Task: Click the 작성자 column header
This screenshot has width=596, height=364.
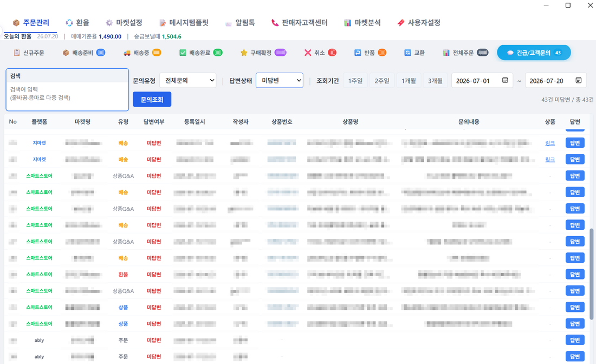Action: 241,121
